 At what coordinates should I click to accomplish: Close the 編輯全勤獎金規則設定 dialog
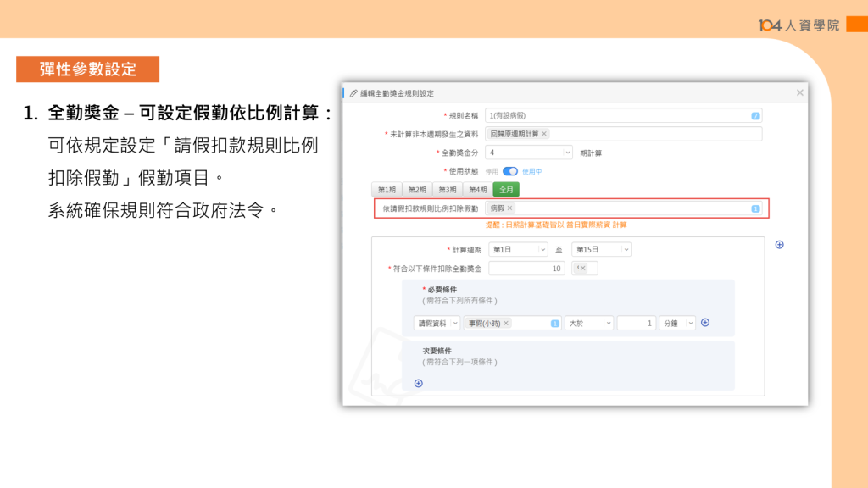click(799, 92)
